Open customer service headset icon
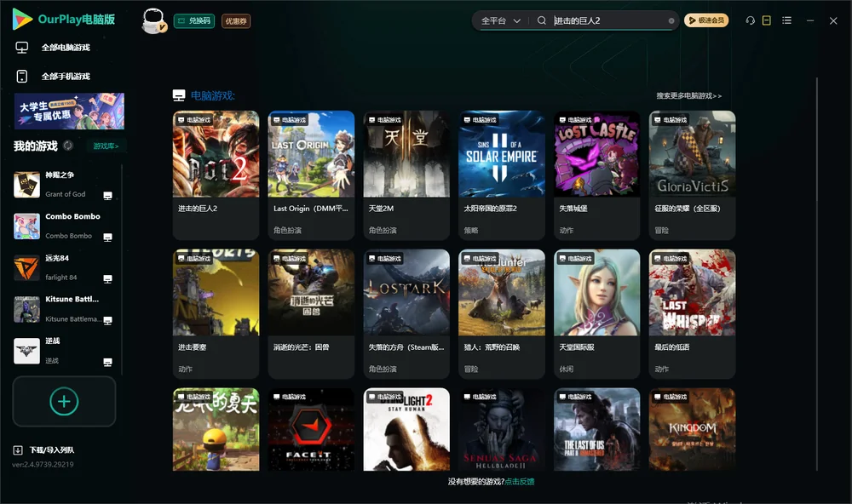Image resolution: width=852 pixels, height=504 pixels. coord(751,20)
